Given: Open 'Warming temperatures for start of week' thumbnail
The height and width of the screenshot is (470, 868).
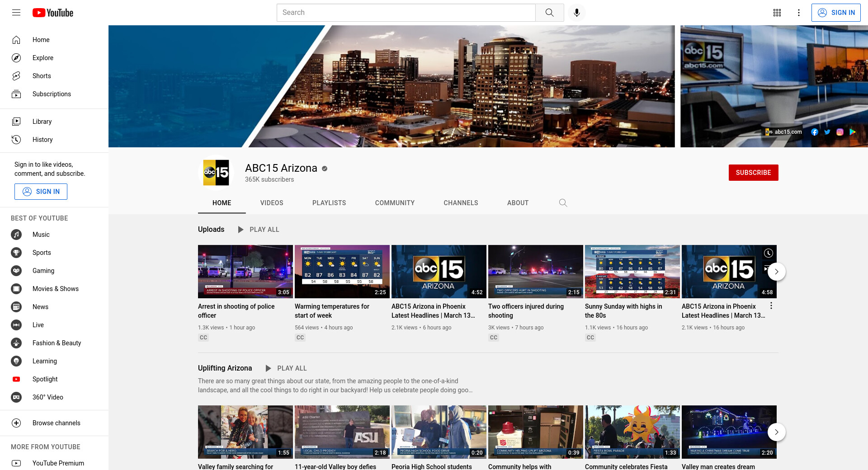Looking at the screenshot, I should coord(342,272).
